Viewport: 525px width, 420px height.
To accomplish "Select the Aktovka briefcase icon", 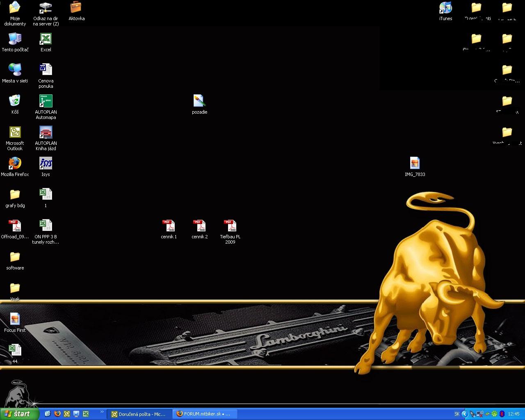I will coord(76,8).
